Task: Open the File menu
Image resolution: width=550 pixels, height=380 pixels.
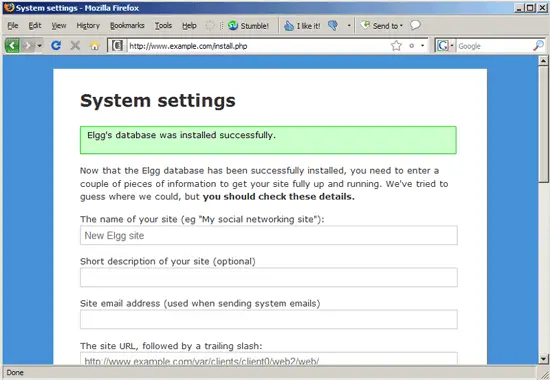Action: point(13,26)
